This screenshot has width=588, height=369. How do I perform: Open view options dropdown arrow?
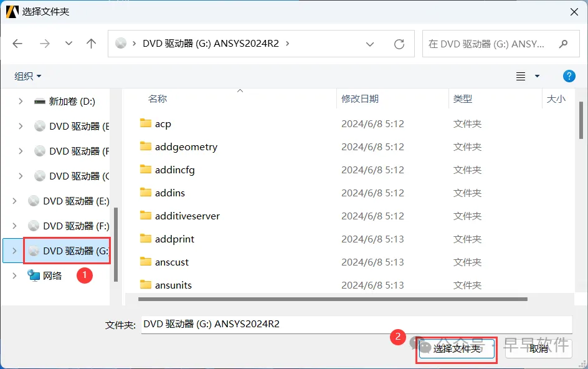[537, 76]
